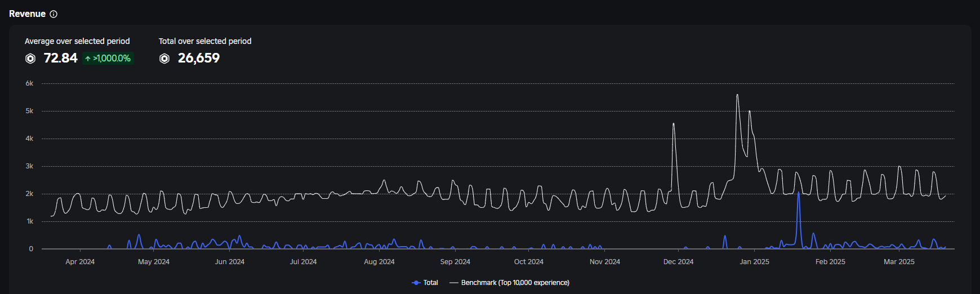The image size is (980, 294).
Task: Click the Jun 2024 x-axis label
Action: point(230,262)
